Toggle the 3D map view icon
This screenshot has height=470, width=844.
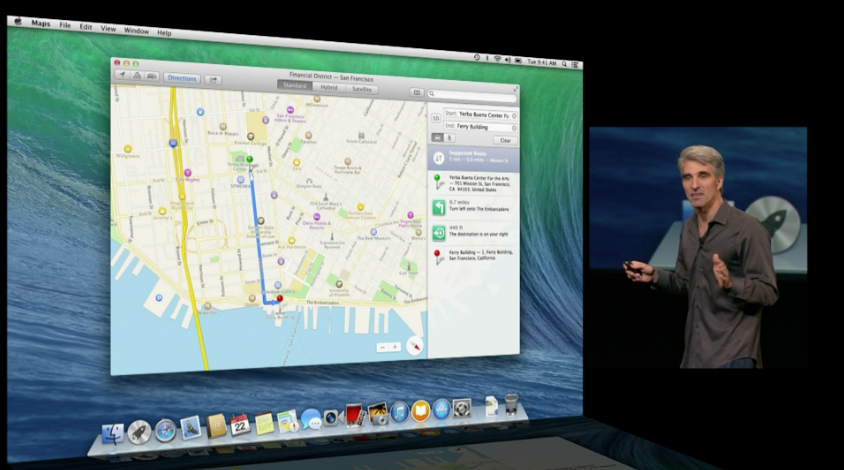coord(137,76)
